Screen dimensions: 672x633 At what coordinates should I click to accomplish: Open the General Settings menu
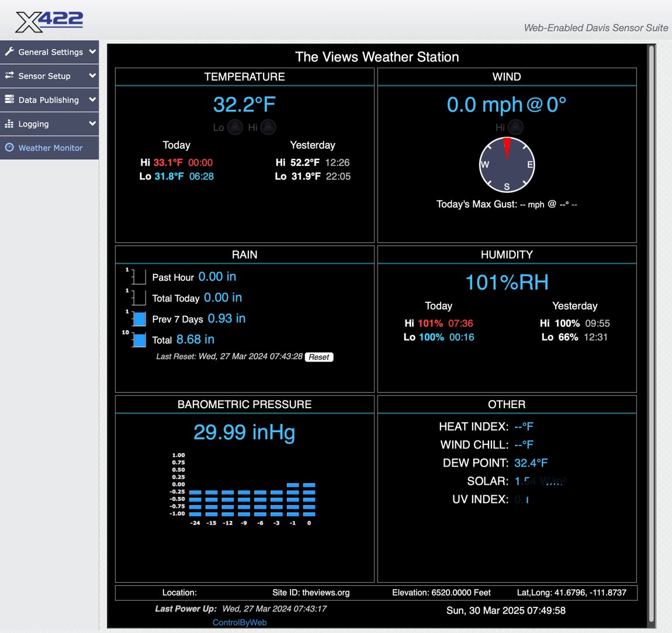point(49,52)
